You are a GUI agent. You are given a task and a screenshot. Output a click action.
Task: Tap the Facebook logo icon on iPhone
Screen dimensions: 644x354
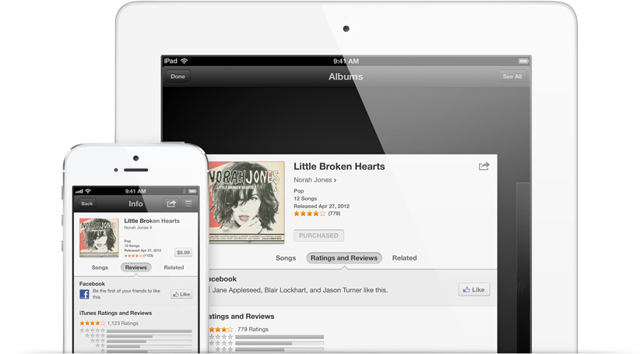tap(84, 294)
